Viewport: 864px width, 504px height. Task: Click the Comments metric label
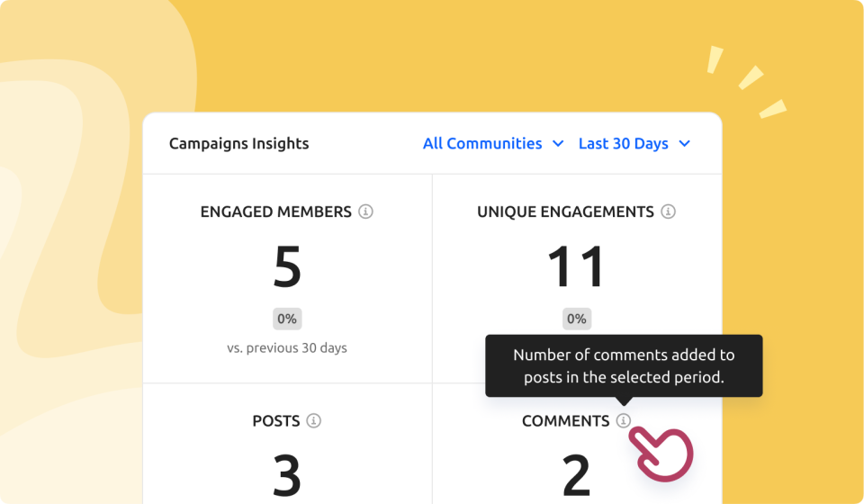565,421
